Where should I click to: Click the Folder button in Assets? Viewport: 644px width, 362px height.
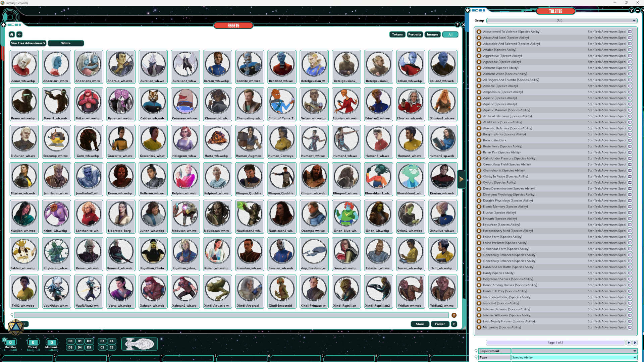[x=440, y=324]
